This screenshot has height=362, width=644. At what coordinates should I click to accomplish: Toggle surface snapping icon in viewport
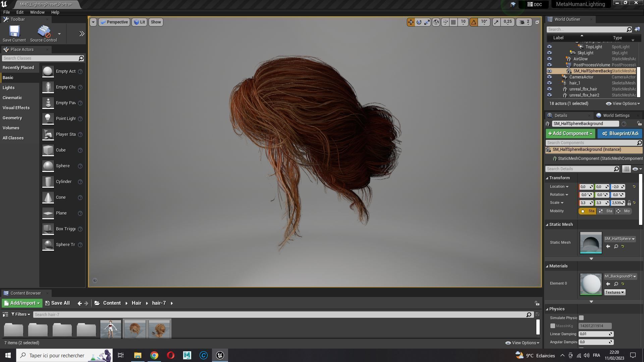pyautogui.click(x=445, y=22)
